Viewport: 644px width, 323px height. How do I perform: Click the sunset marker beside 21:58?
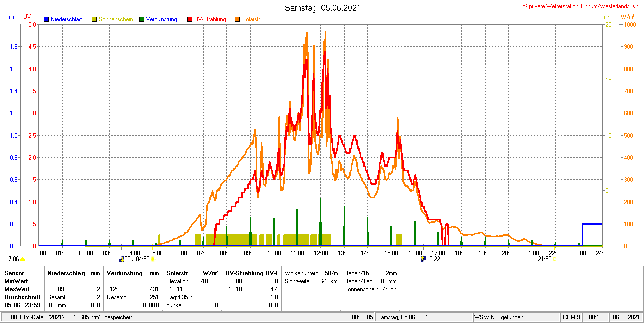coord(554,259)
